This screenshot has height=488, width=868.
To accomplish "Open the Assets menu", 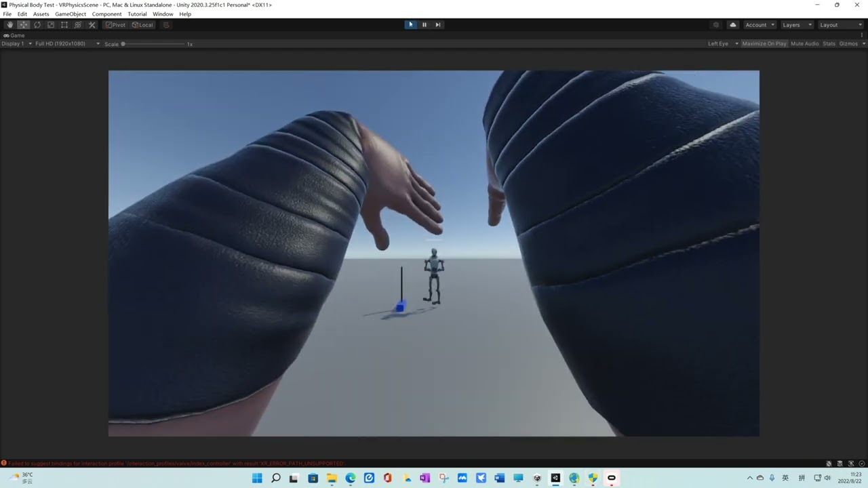I will click(41, 14).
